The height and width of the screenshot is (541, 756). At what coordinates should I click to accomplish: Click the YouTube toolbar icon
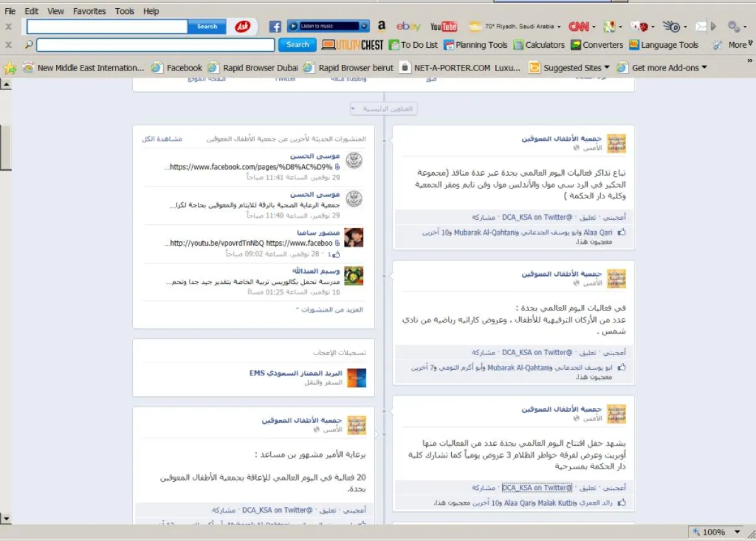point(444,26)
